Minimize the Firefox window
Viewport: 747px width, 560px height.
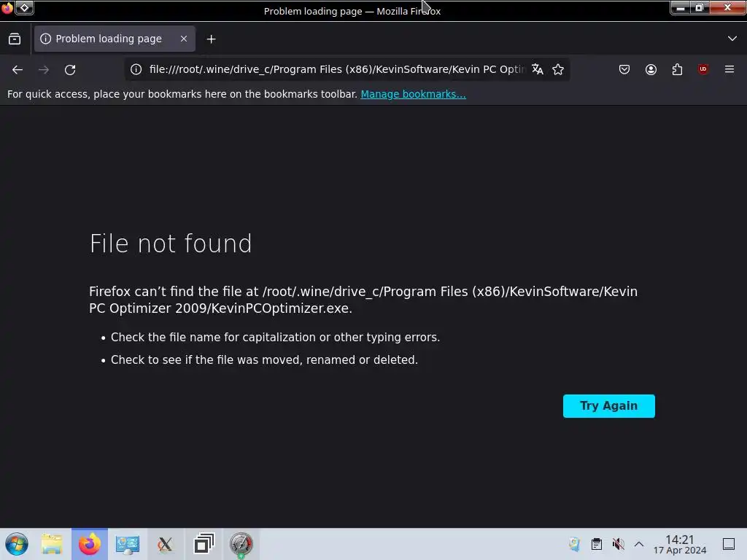pos(681,7)
